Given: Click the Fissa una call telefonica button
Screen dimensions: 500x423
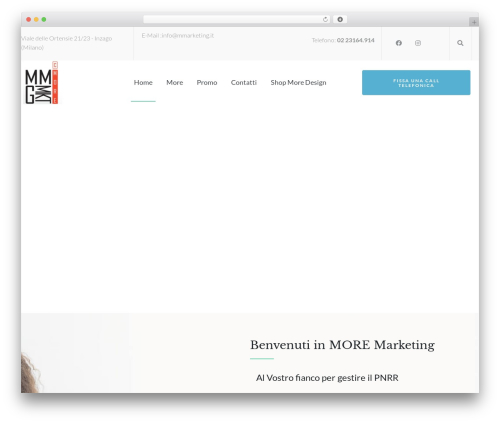Looking at the screenshot, I should click(x=416, y=83).
